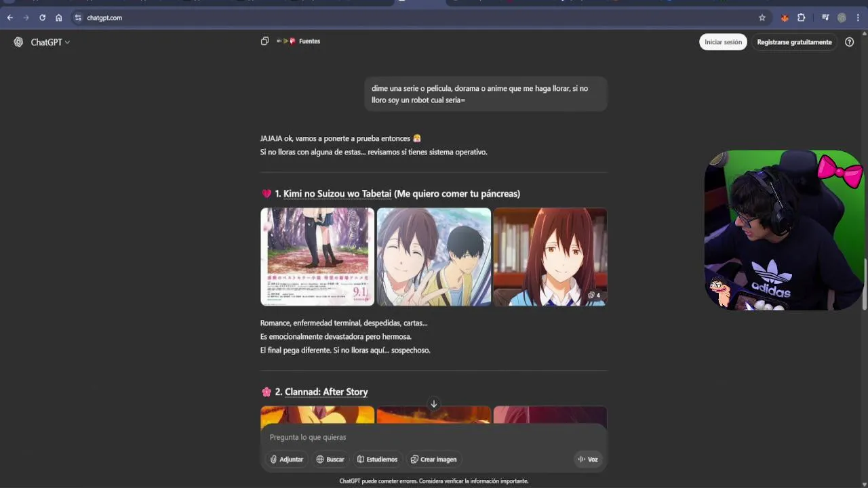Open the thumbnail of two smiling characters
Viewport: 868px width, 488px height.
(x=434, y=257)
